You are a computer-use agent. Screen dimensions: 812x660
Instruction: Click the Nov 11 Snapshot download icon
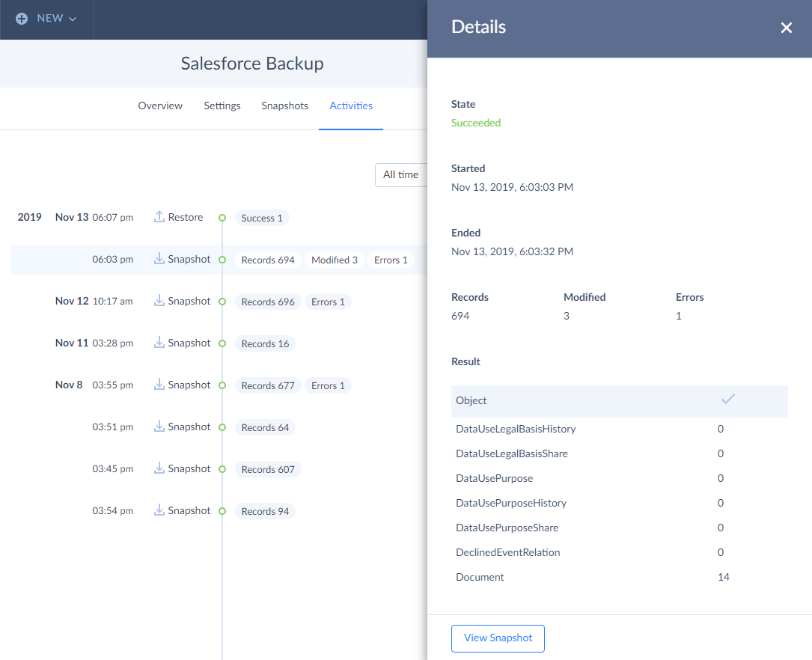pos(159,343)
